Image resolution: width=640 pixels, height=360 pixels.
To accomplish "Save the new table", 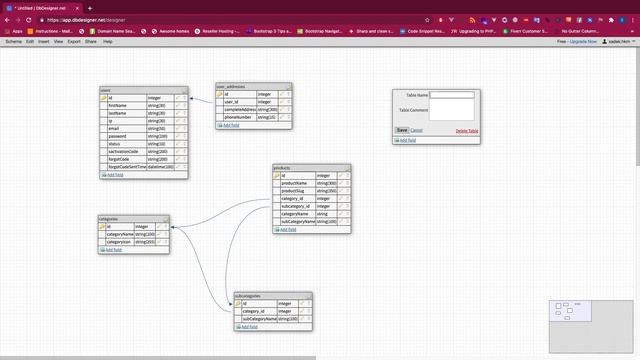I will (x=402, y=130).
